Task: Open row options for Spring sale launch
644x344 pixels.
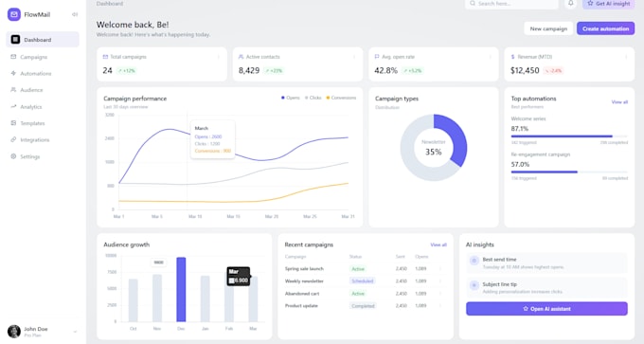Action: [440, 269]
